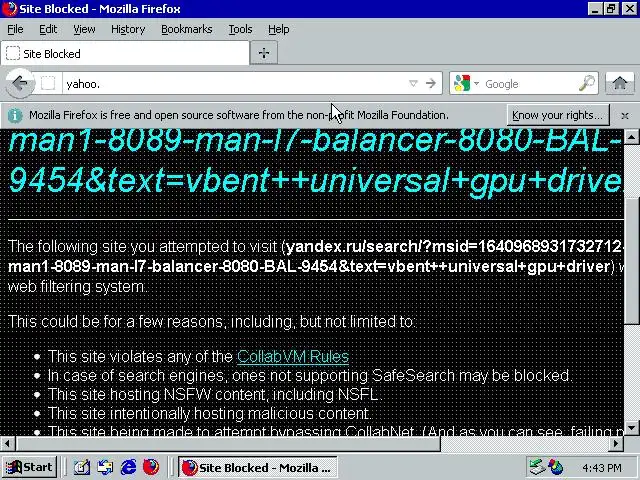
Task: Click the 4:43 PM taskbar clock
Action: point(602,468)
